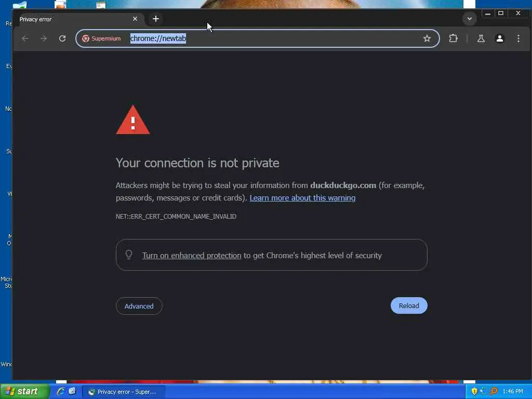Click the NET::ERR_CERT_COMMON_NAME_INVALID error code
The height and width of the screenshot is (399, 532).
click(x=176, y=217)
